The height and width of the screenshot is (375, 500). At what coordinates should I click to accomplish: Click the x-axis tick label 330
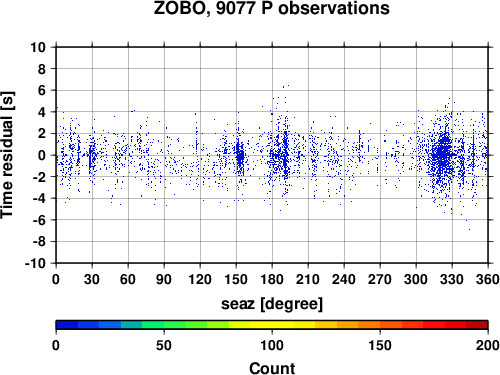[452, 279]
